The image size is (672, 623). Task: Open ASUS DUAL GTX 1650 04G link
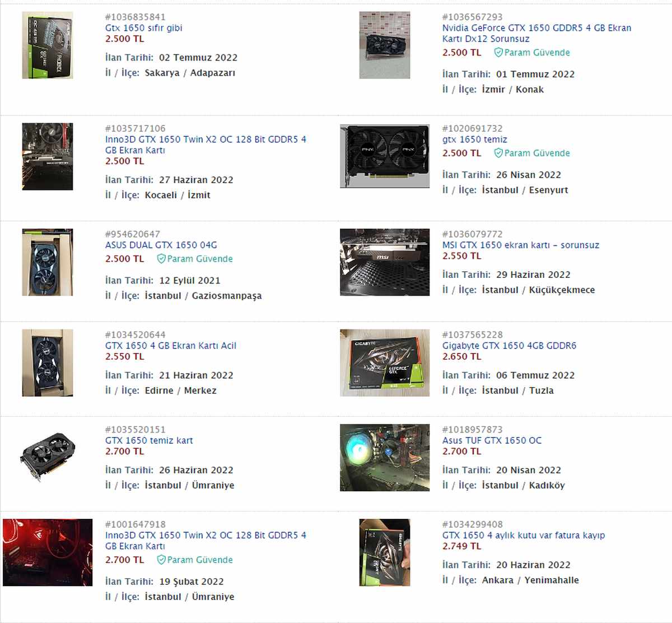pyautogui.click(x=161, y=245)
